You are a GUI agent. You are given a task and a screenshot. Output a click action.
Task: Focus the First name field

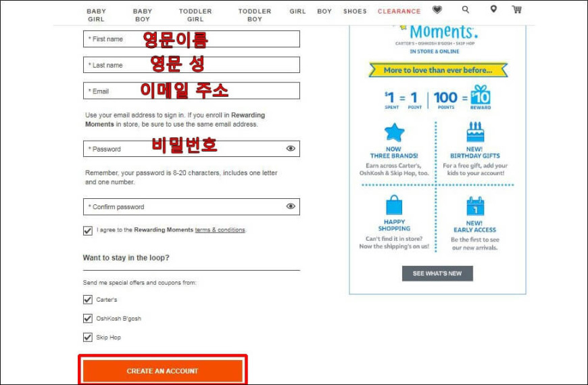[191, 39]
